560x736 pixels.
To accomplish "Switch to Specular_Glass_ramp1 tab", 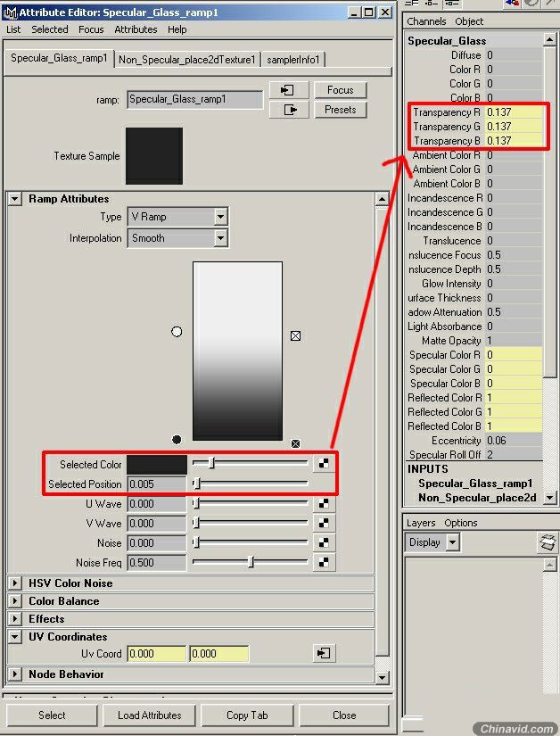I will pos(59,58).
